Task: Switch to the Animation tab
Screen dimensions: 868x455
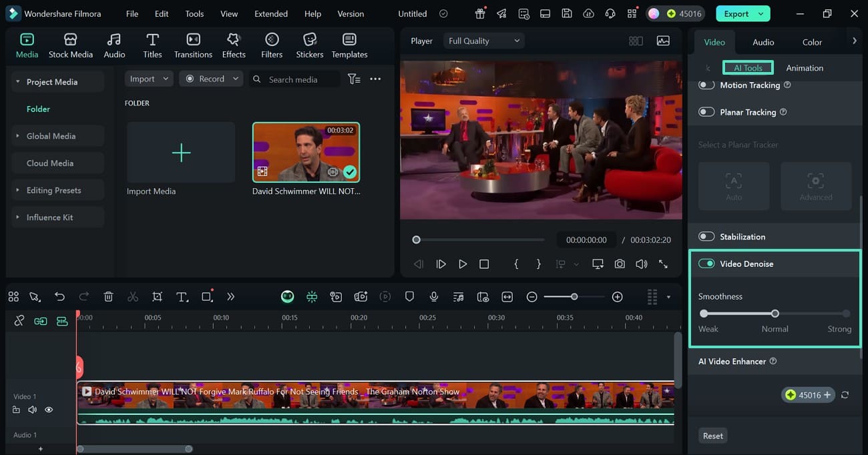Action: [805, 68]
